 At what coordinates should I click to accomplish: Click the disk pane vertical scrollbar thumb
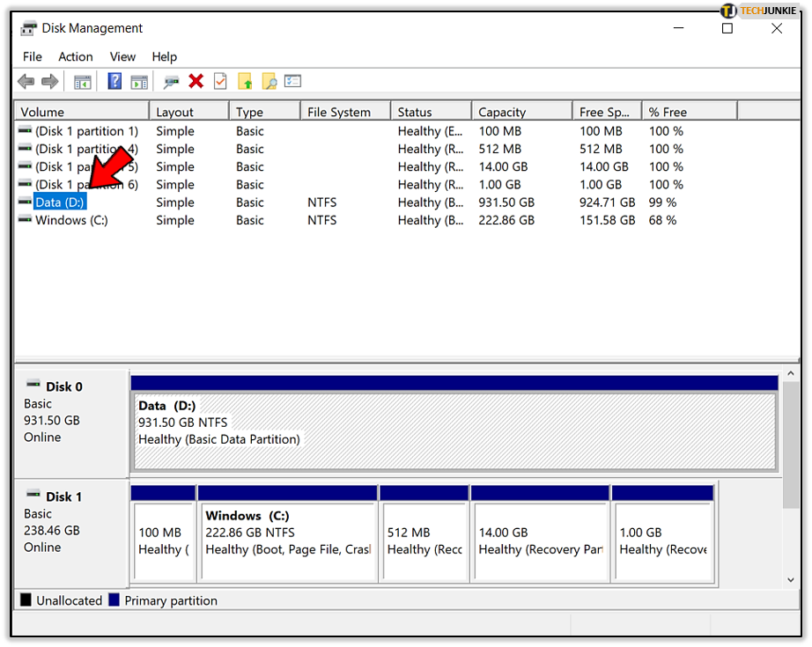tap(790, 445)
